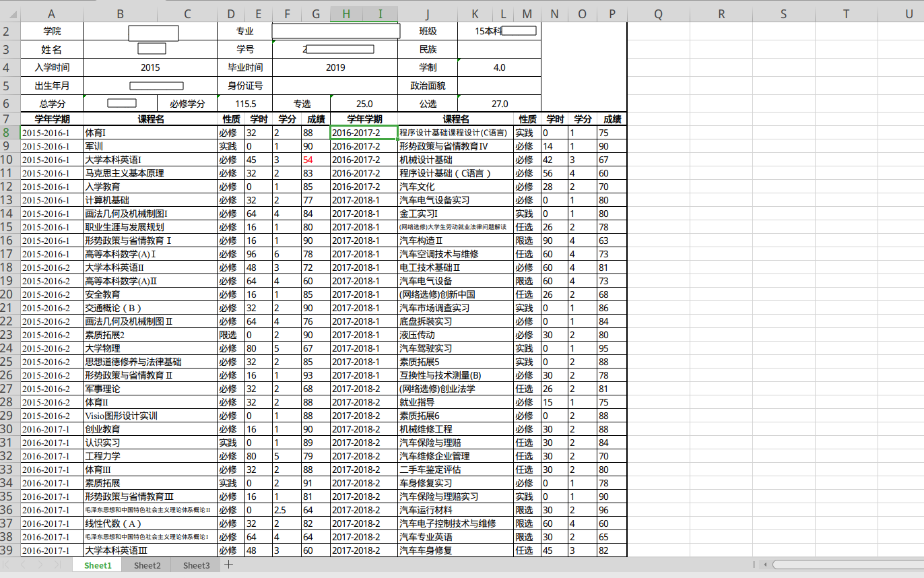Click the 民族 label cell
Image resolution: width=924 pixels, height=578 pixels.
[427, 49]
